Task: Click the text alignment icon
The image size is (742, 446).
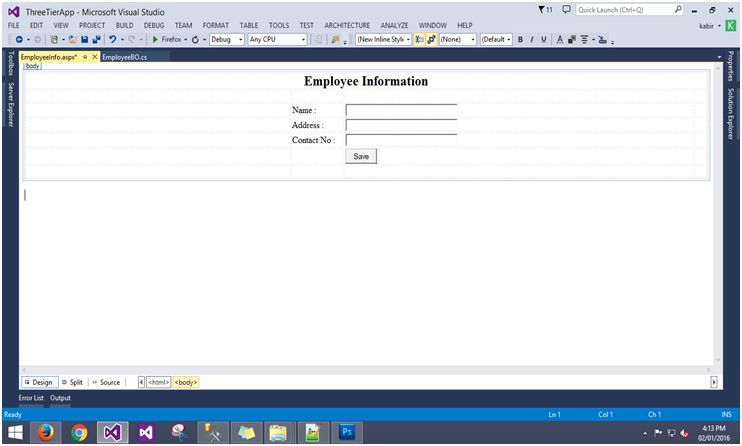Action: point(584,40)
